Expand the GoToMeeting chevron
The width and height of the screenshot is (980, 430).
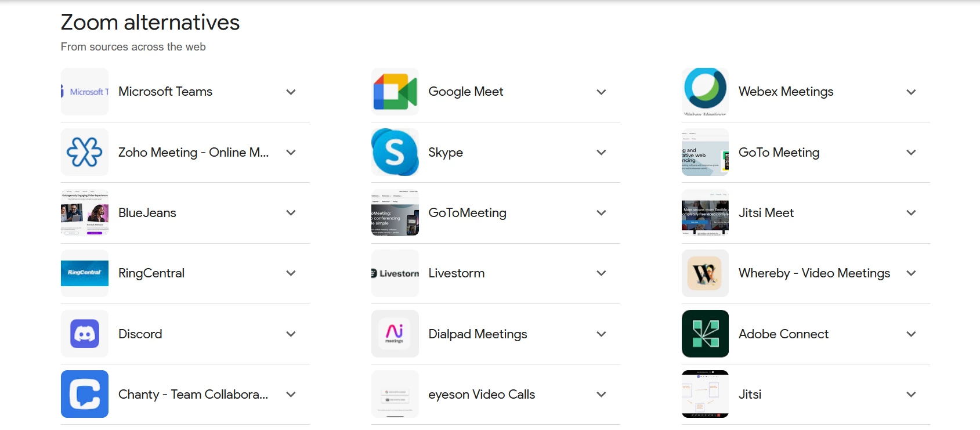601,213
